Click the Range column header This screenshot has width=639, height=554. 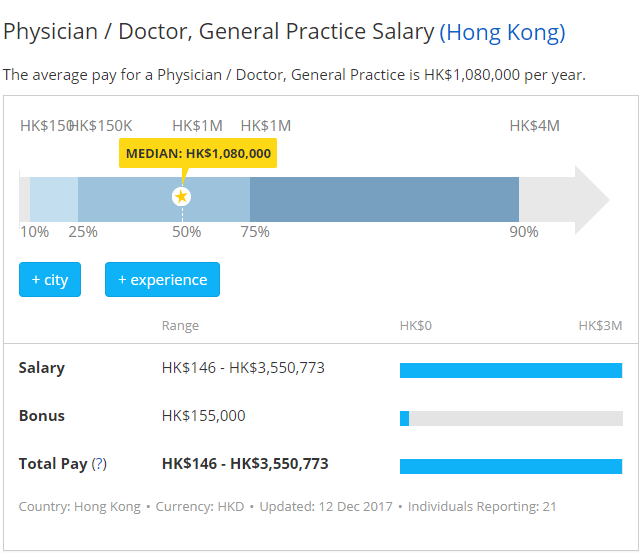pos(180,326)
